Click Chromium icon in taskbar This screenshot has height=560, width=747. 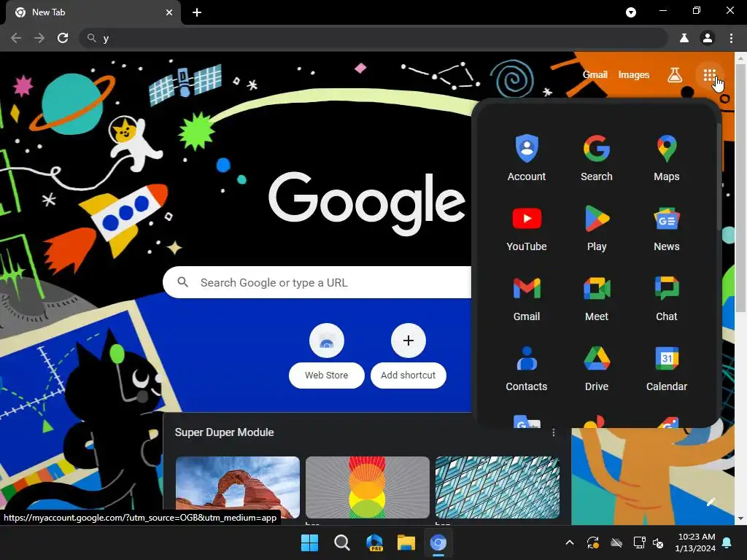pos(438,542)
